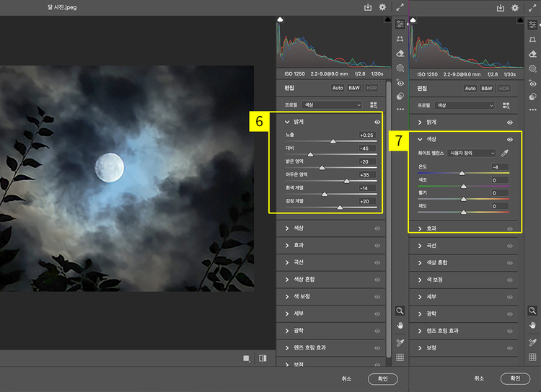This screenshot has height=392, width=541.
Task: Toggle 밝게 eye icon in right panel
Action: (509, 122)
